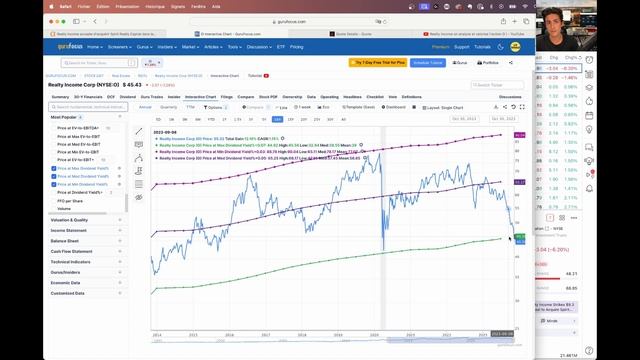Image resolution: width=640 pixels, height=360 pixels.
Task: Select the YTD time range
Action: tap(211, 119)
